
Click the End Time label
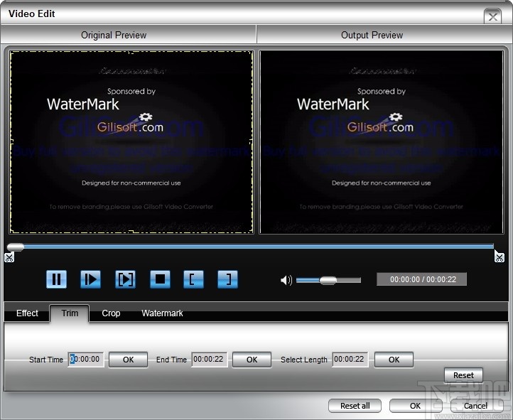tap(171, 360)
